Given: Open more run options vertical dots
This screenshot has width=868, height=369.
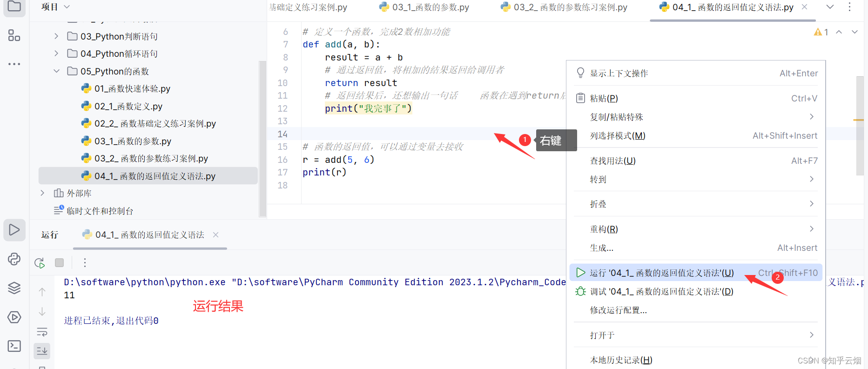Looking at the screenshot, I should coord(85,262).
